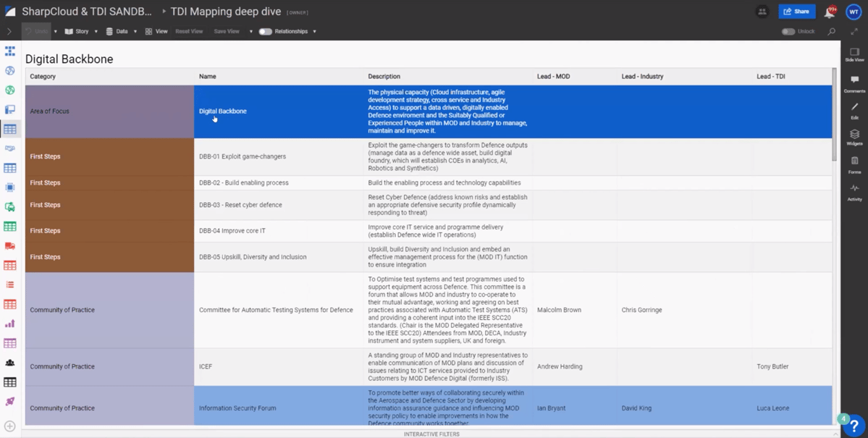The height and width of the screenshot is (438, 868).
Task: Open the View menu
Action: [x=156, y=32]
